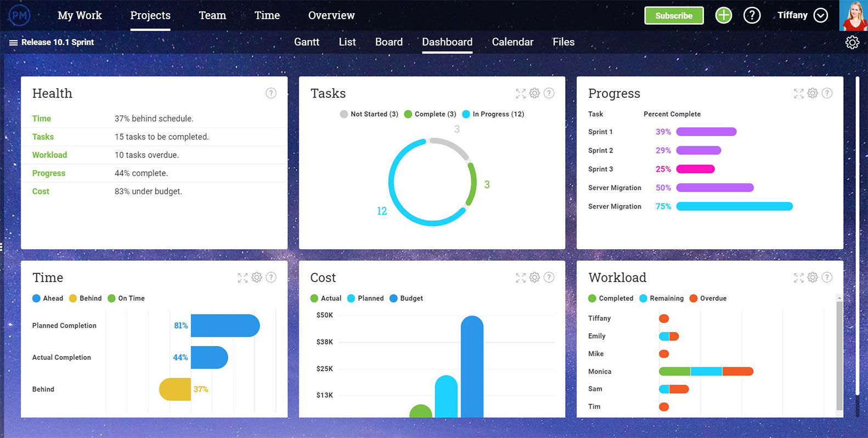
Task: Click the Health widget help icon
Action: (x=271, y=93)
